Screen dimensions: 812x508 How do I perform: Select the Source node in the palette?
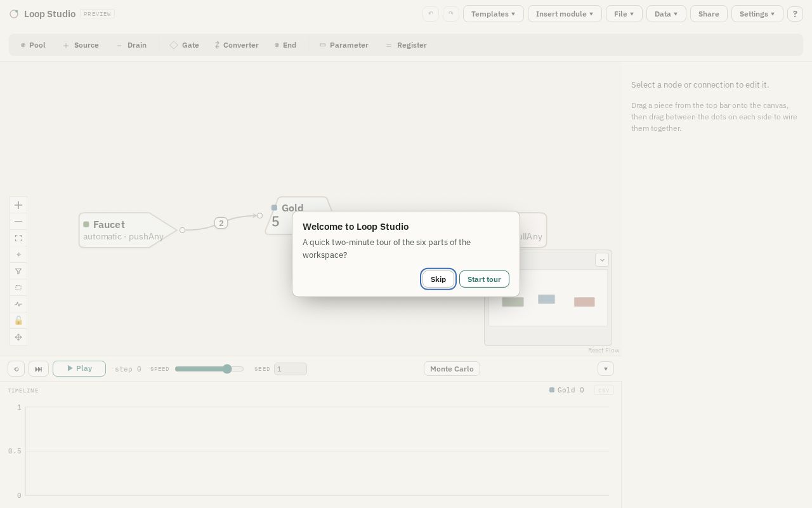81,45
